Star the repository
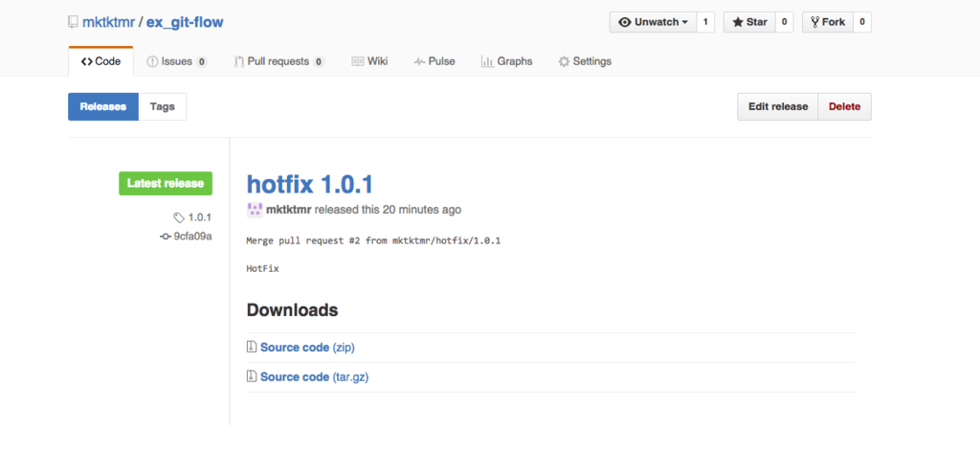Screen dimensions: 980x454 click(749, 22)
